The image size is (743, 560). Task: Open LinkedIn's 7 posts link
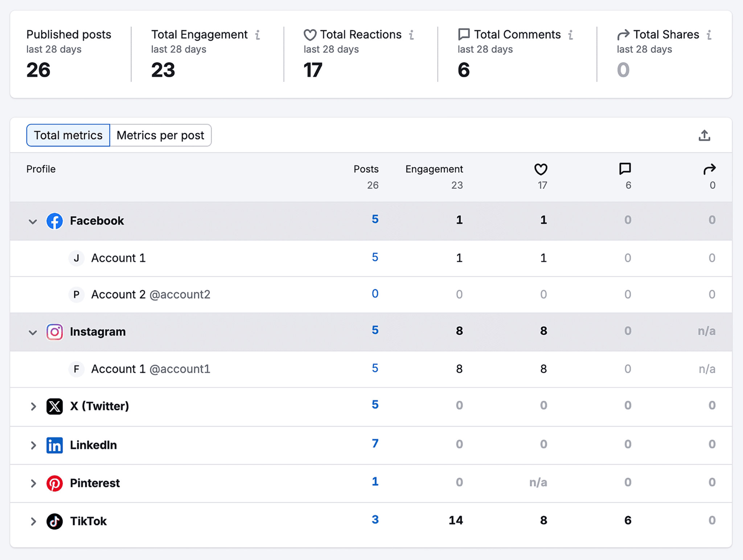tap(375, 443)
